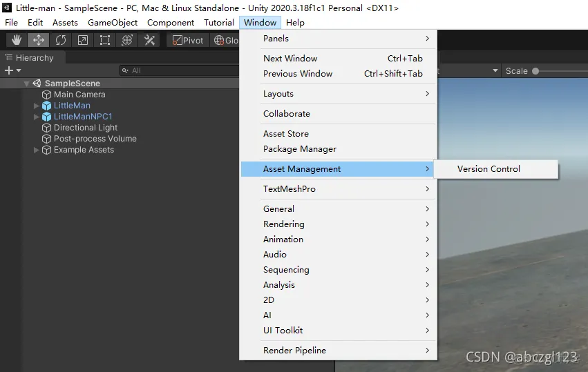Toggle the Global handle rotation button
The image size is (588, 372).
click(225, 40)
